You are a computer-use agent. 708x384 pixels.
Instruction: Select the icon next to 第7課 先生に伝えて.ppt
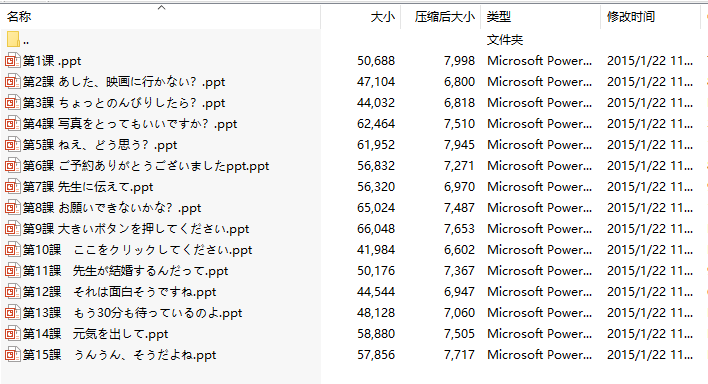13,187
